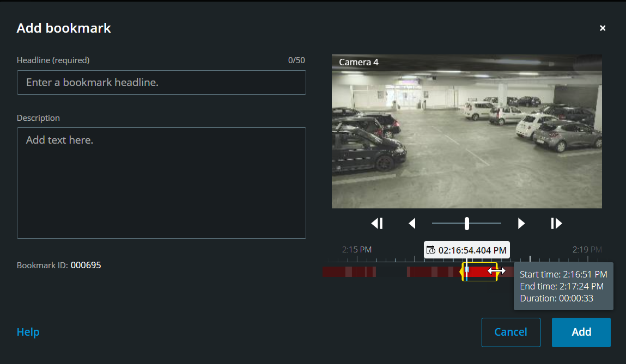The height and width of the screenshot is (364, 626).
Task: Click the bright red bookmarked timeline segment
Action: [478, 271]
